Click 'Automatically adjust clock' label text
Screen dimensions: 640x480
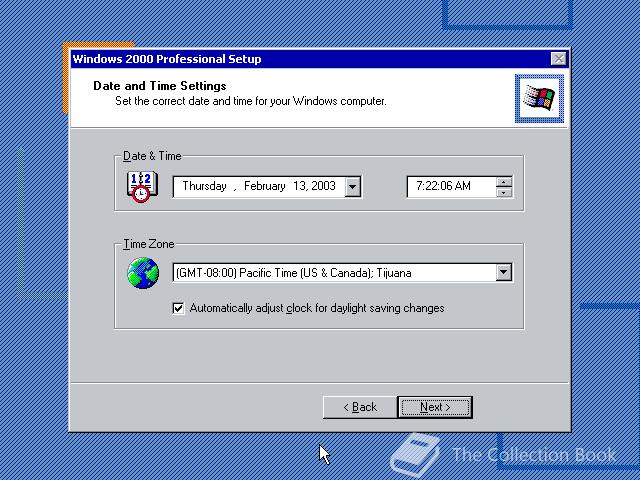[x=317, y=308]
